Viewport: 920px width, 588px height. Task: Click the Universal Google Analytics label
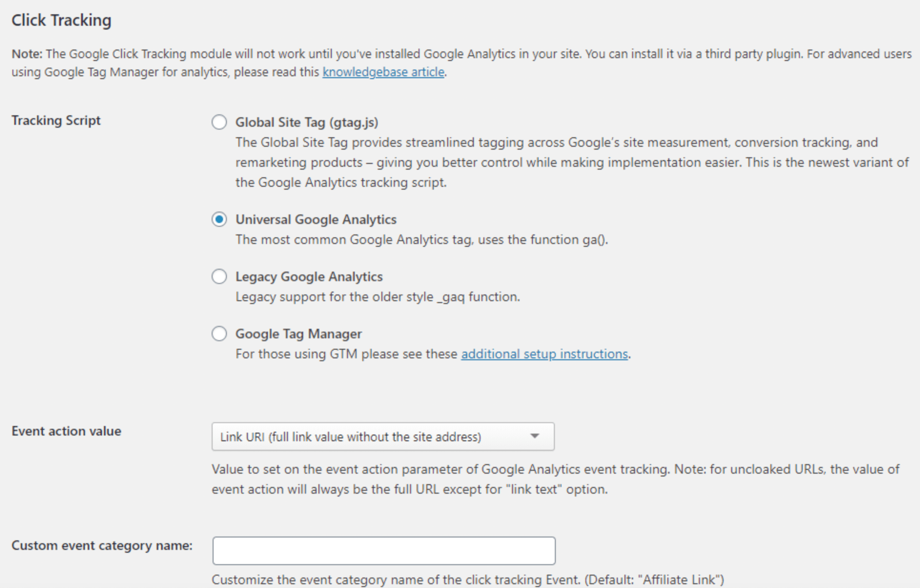(316, 220)
